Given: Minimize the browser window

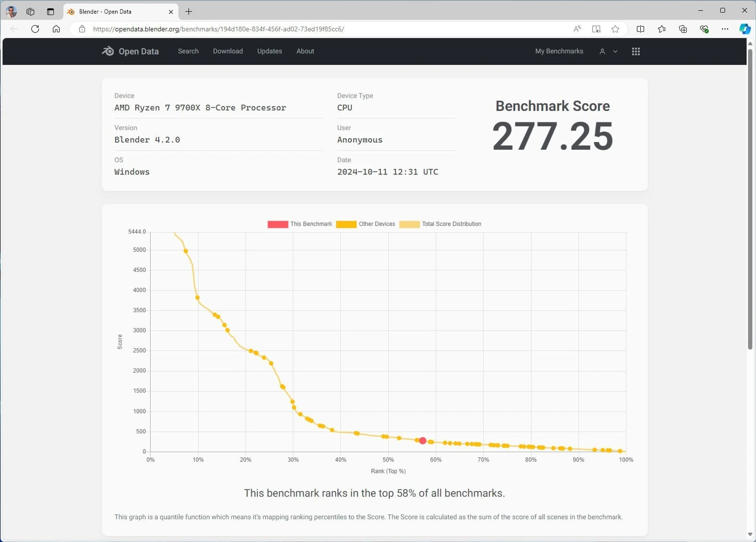Looking at the screenshot, I should click(x=700, y=11).
